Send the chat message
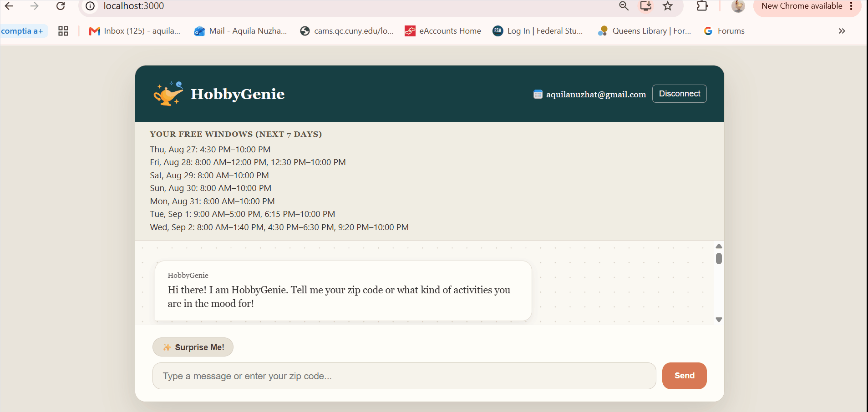This screenshot has width=868, height=412. (684, 376)
